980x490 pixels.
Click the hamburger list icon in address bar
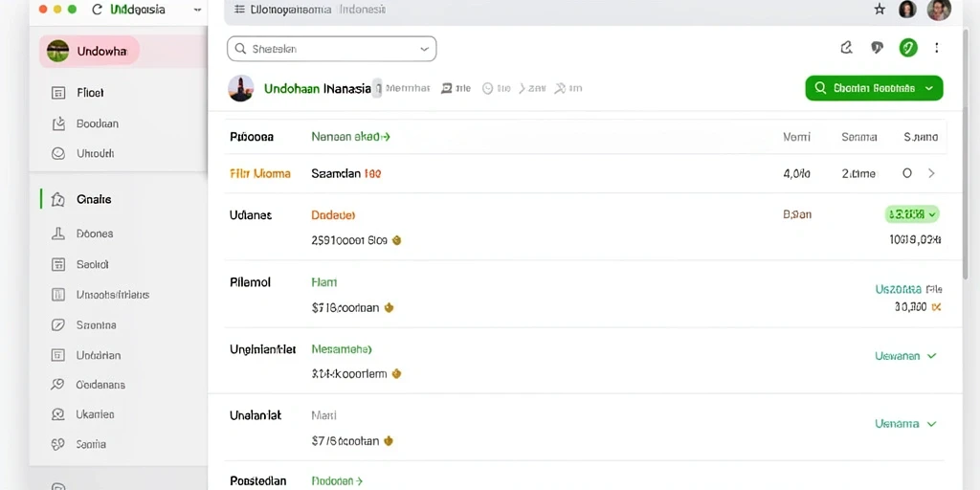coord(239,10)
